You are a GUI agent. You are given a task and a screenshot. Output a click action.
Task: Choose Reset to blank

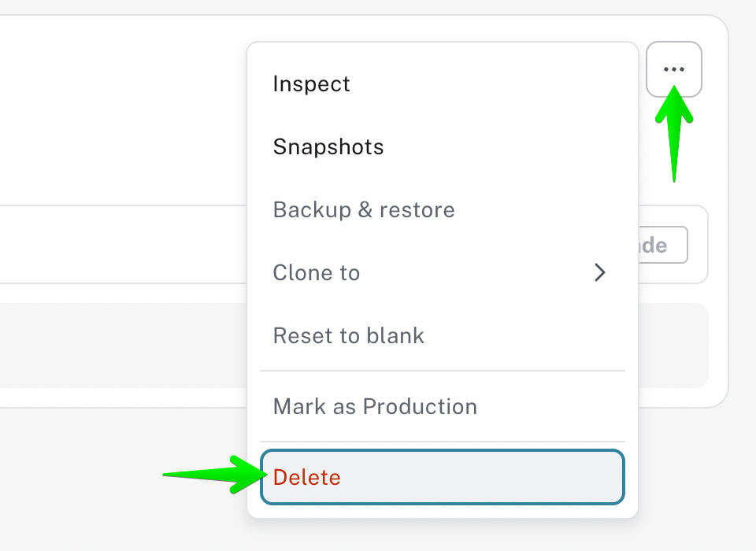pos(349,336)
